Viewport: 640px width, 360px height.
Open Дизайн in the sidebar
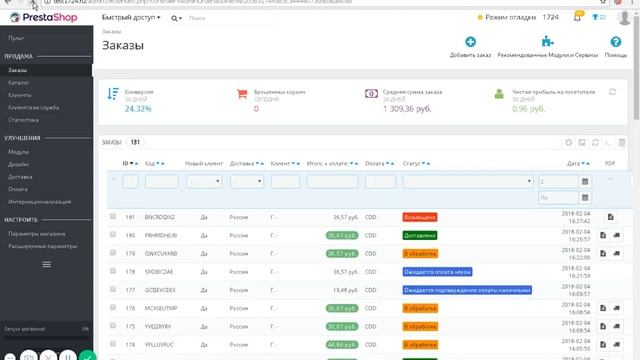click(x=18, y=164)
